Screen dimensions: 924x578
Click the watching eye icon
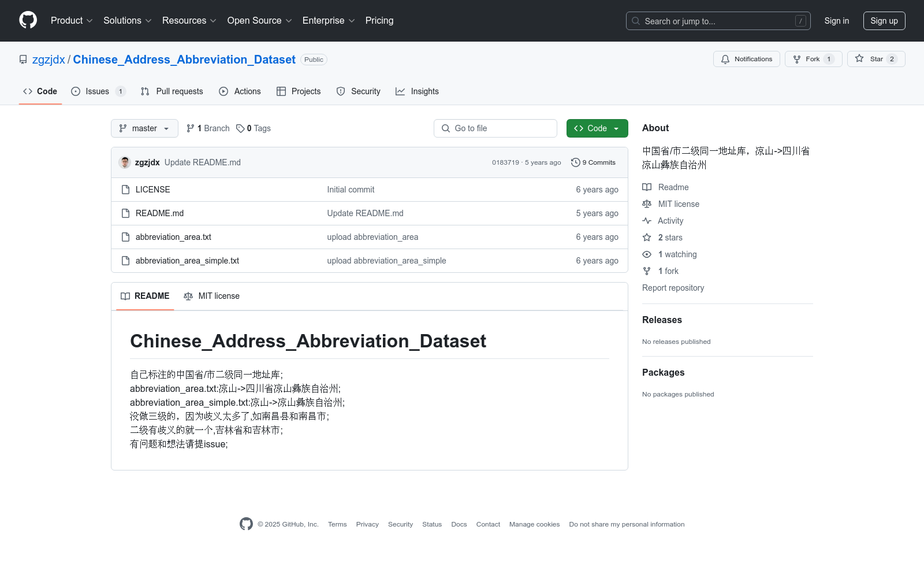[x=647, y=254]
